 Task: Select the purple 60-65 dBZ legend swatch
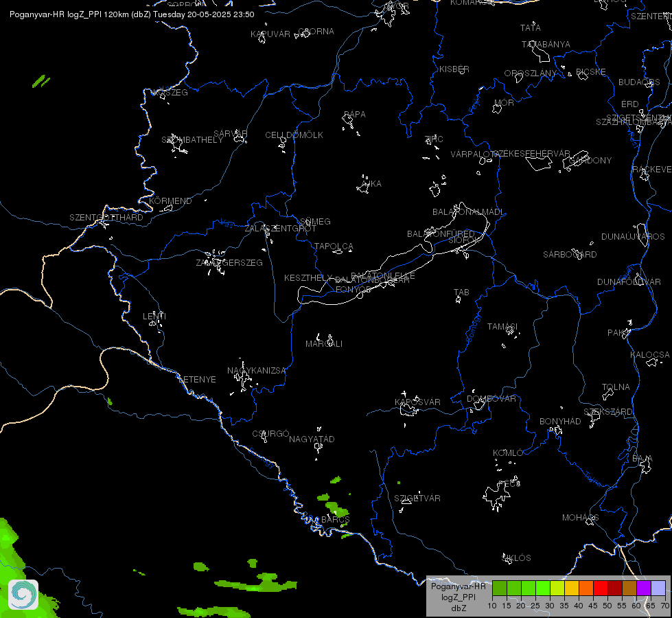click(x=644, y=588)
